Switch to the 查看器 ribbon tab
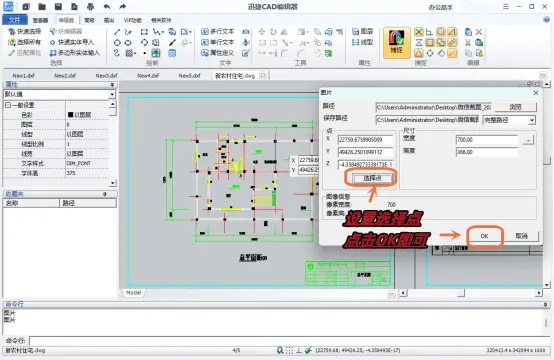The image size is (554, 360). pos(40,20)
